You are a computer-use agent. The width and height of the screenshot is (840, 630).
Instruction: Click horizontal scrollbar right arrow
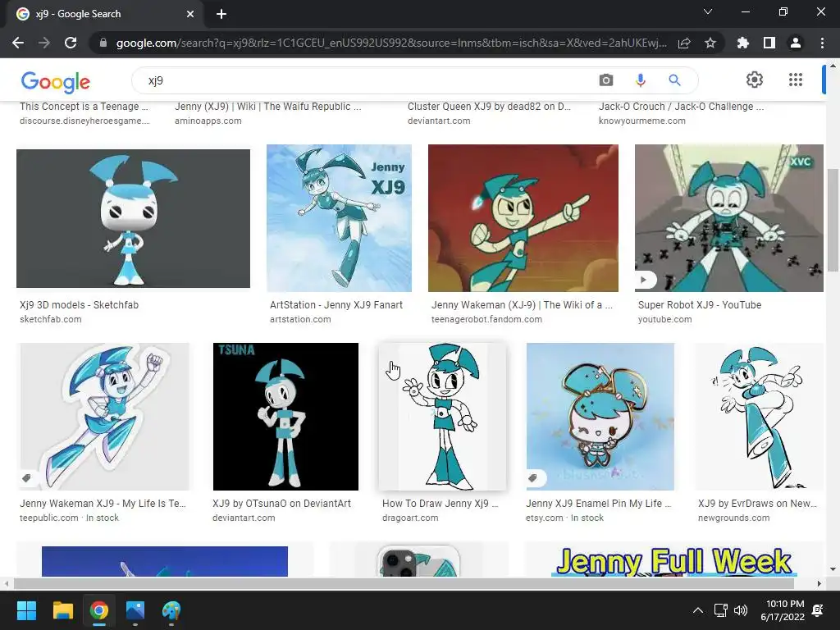pos(819,583)
